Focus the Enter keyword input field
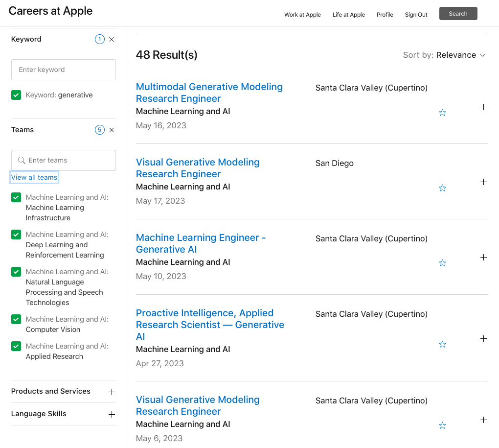499x448 pixels. 63,70
